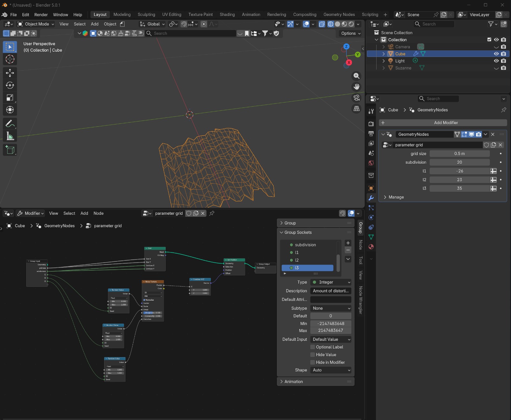Click the grid size value slider
The image size is (511, 420).
point(459,154)
